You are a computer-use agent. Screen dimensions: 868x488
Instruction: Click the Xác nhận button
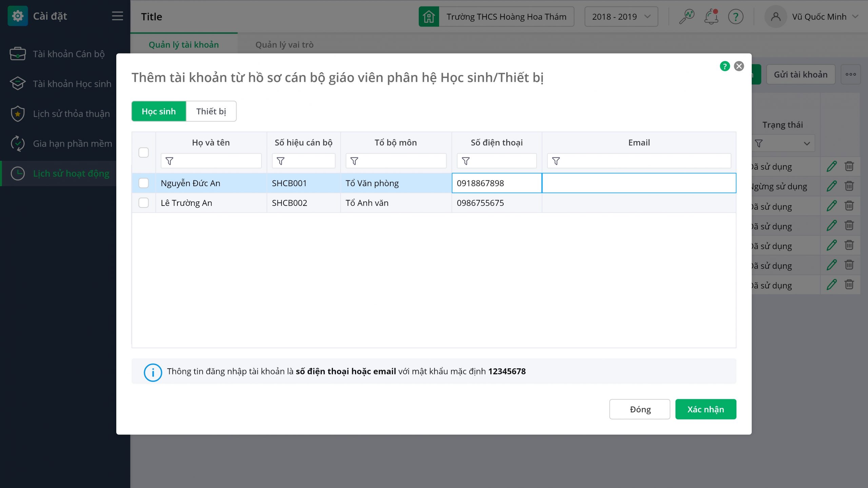click(705, 409)
